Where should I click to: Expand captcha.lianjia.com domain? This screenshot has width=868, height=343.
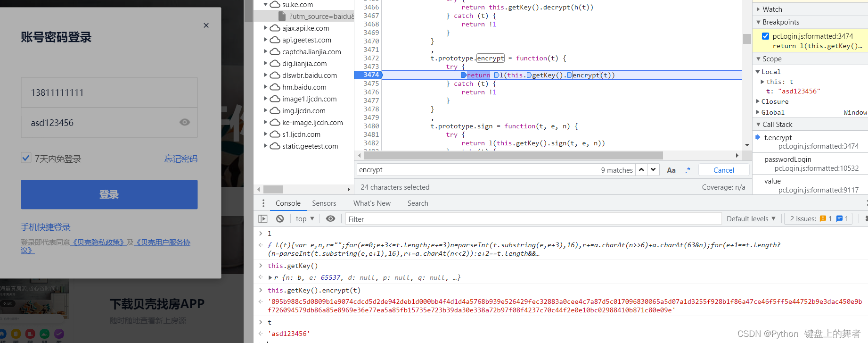[266, 52]
